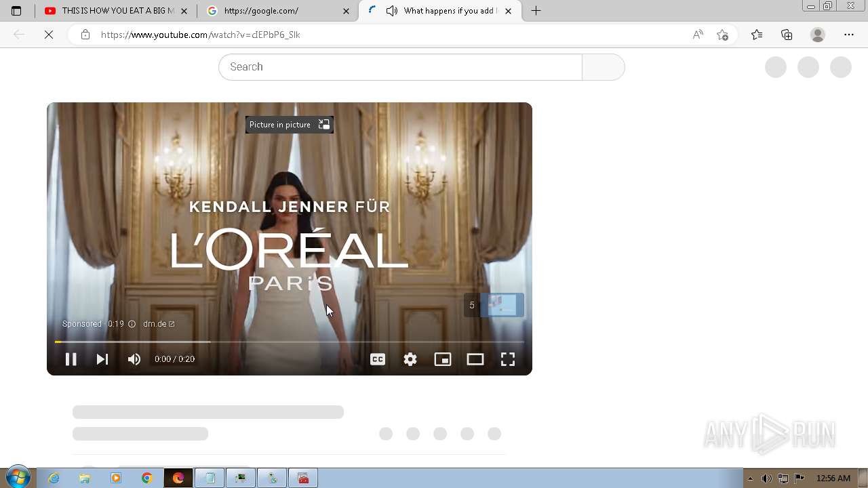Switch to theater mode

click(475, 359)
